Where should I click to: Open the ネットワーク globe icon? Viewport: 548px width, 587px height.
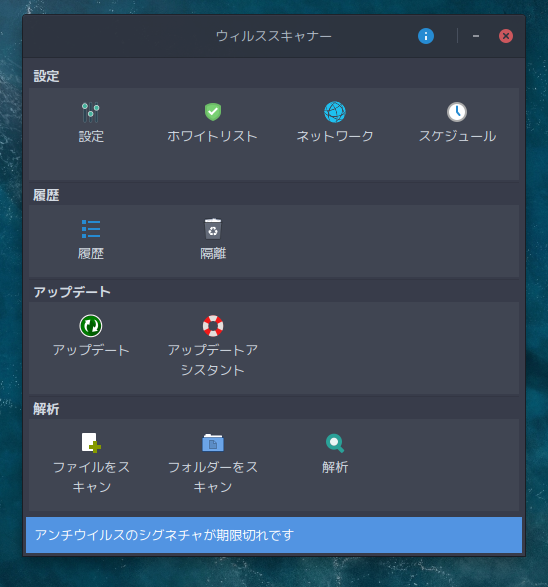coord(335,112)
